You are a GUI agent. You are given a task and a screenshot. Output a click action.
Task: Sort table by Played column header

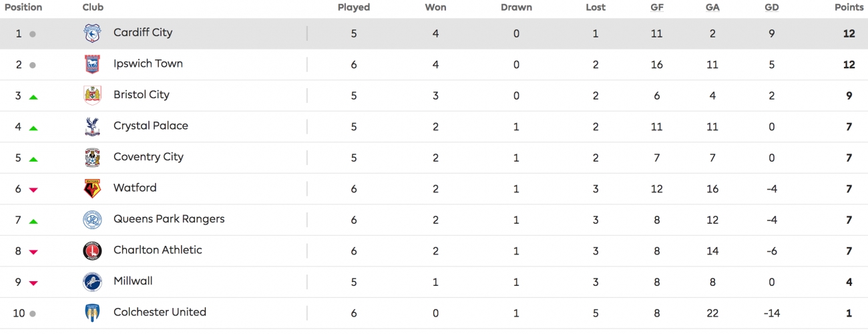(x=354, y=7)
